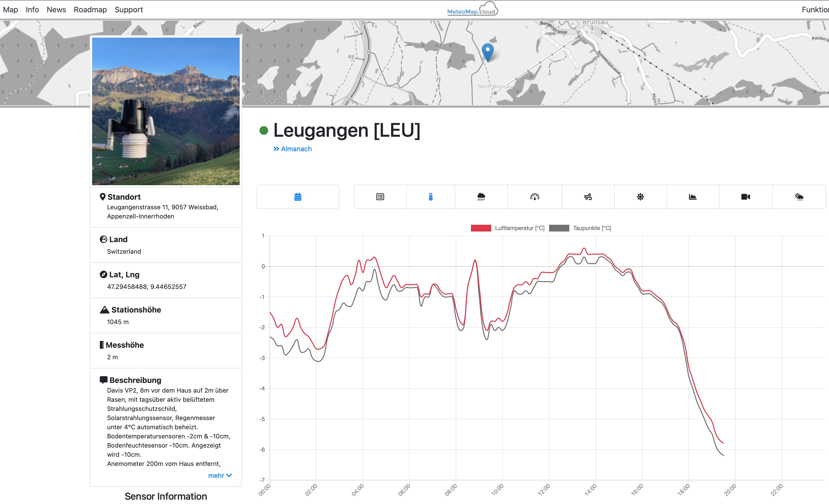Open the News menu item
This screenshot has width=829, height=504.
[56, 9]
